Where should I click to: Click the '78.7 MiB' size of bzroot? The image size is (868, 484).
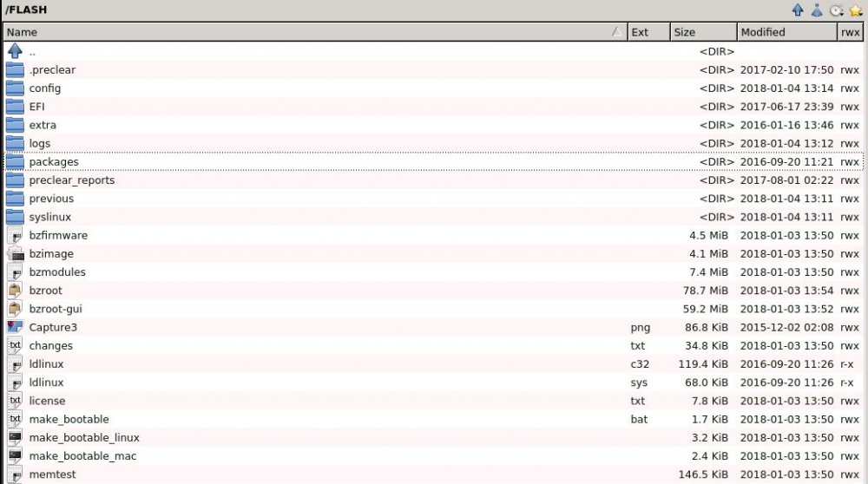[705, 291]
